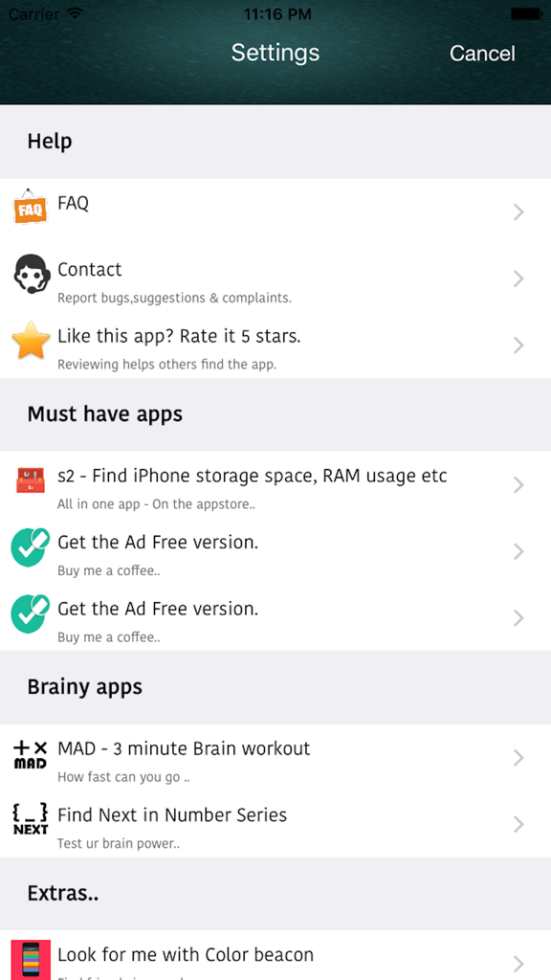
Task: Select the Look for me with Color beacon row
Action: point(186,954)
